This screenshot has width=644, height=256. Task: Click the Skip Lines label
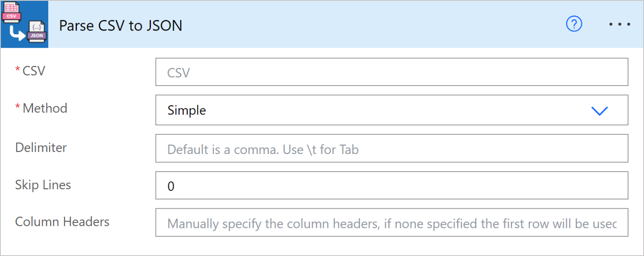tap(43, 185)
